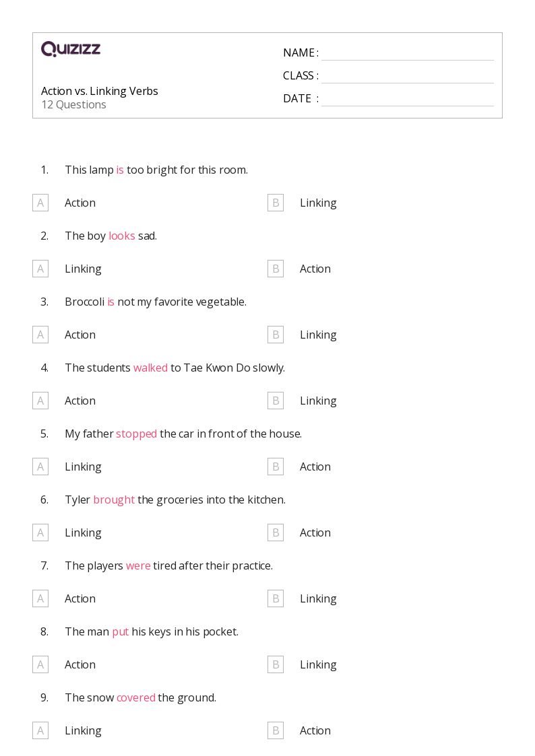Select box B Linking for question 3

(x=276, y=335)
